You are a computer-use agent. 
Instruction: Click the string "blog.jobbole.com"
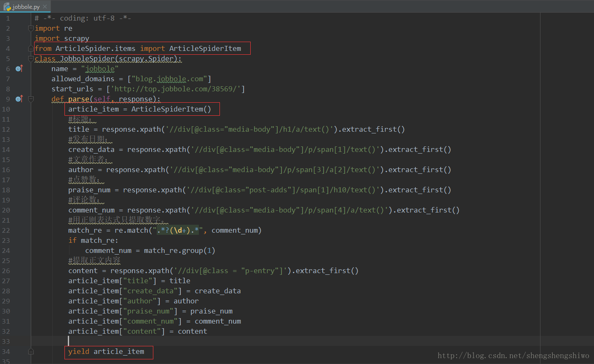click(169, 79)
